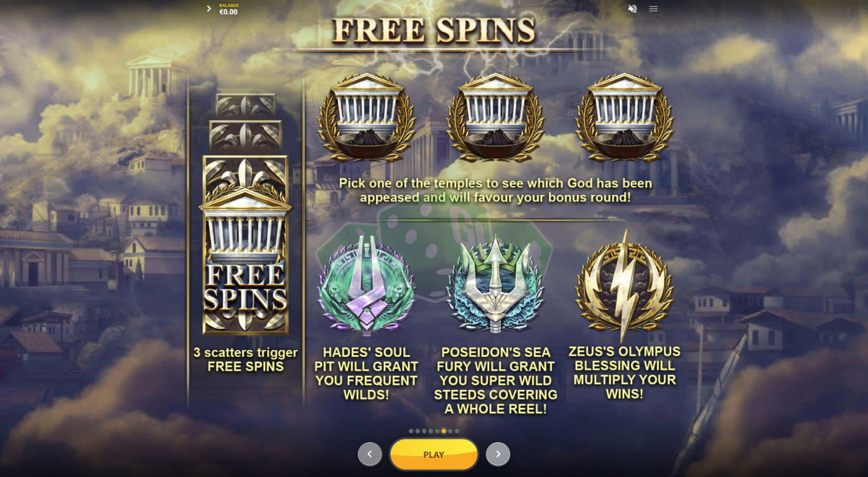Click the second stacked scatter symbol

[245, 135]
